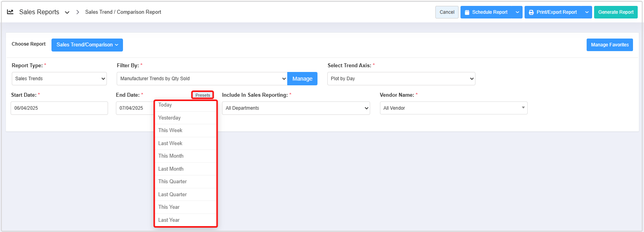Click the Sales Reports chart icon
This screenshot has height=232, width=644.
pyautogui.click(x=10, y=12)
